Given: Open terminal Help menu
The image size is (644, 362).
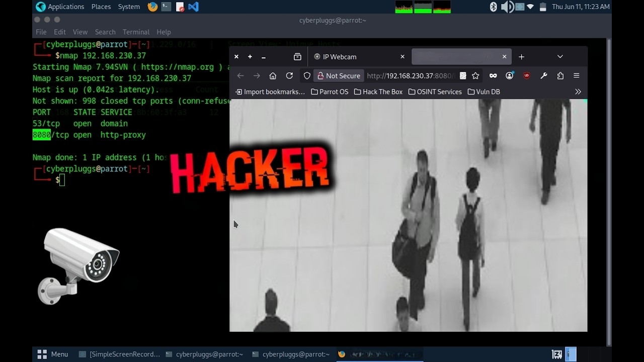Looking at the screenshot, I should [164, 32].
